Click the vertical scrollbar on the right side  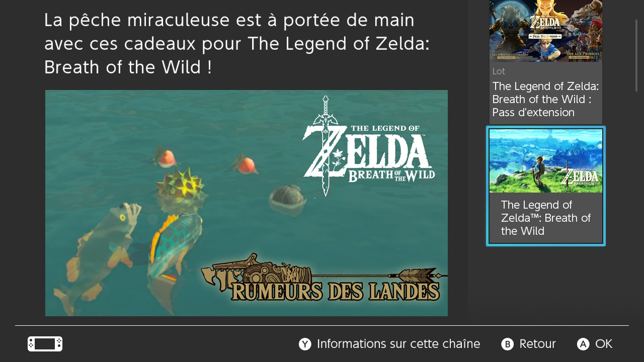pos(636,55)
